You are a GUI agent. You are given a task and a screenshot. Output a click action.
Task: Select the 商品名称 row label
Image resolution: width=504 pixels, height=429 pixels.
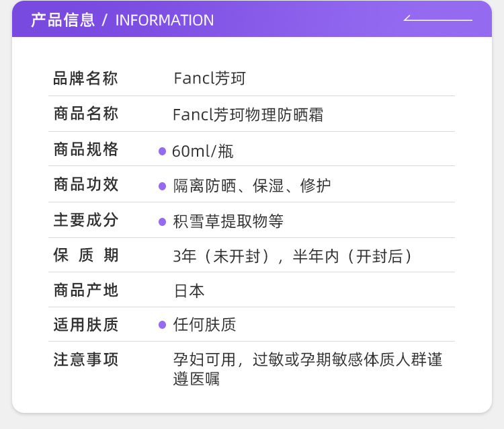point(85,114)
